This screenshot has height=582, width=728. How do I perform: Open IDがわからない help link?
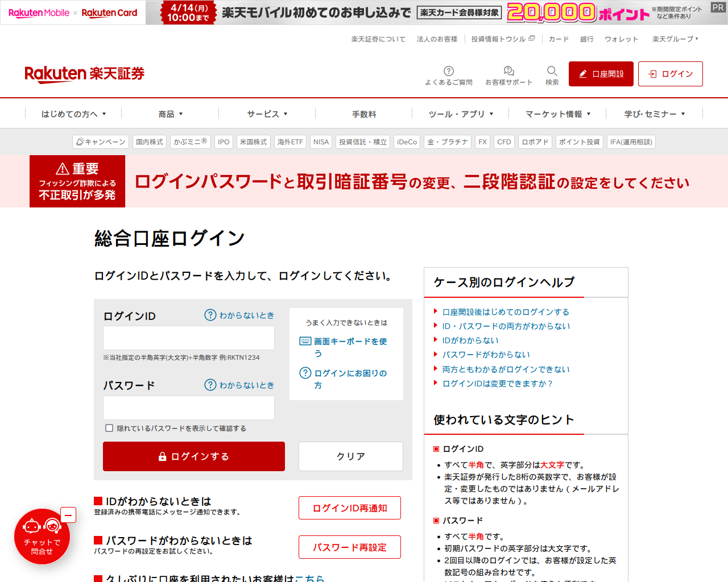click(470, 340)
